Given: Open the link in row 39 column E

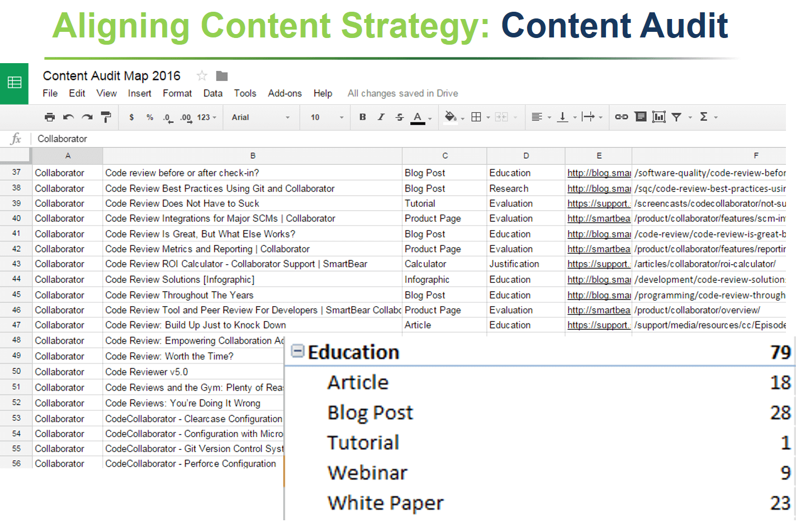Looking at the screenshot, I should point(599,203).
